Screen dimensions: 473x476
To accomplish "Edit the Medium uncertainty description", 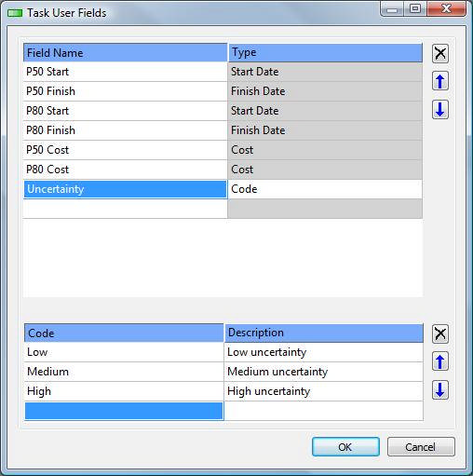I will 324,372.
